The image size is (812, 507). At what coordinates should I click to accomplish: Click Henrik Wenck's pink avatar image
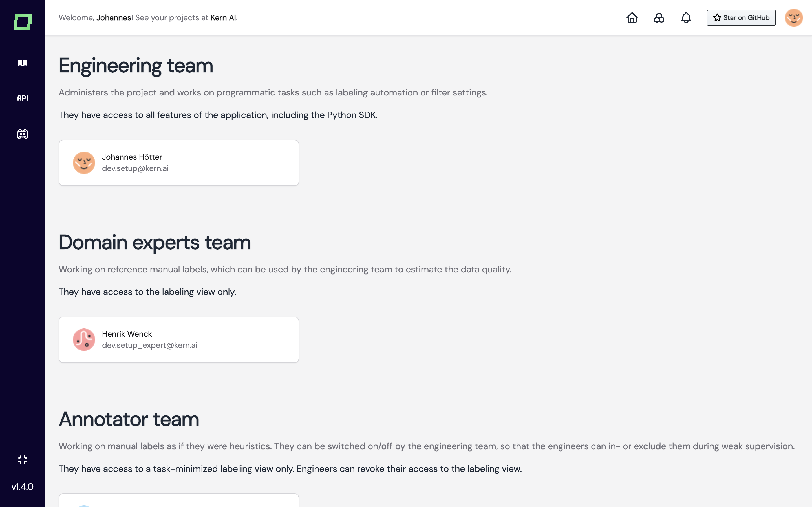click(x=84, y=339)
